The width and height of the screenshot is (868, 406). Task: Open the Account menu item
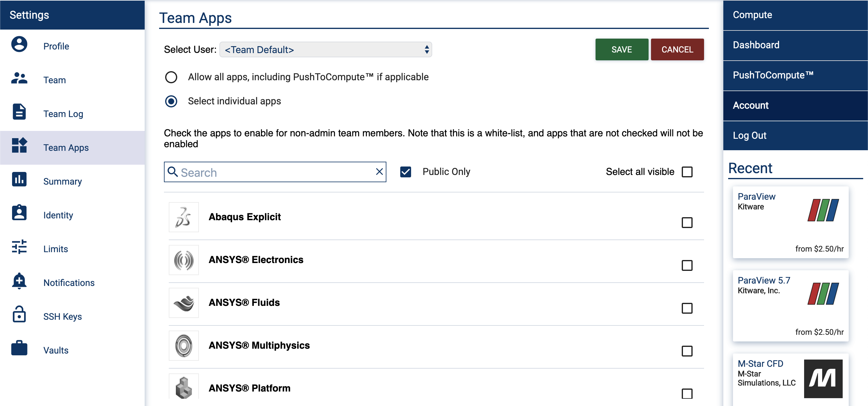tap(795, 106)
